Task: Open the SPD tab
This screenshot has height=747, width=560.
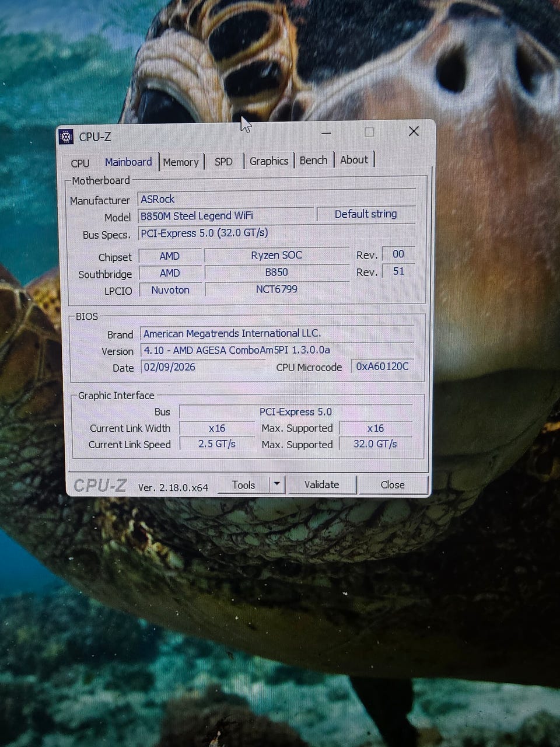Action: click(223, 162)
